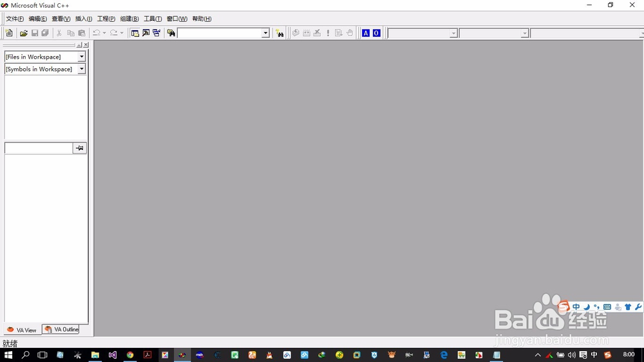This screenshot has height=362, width=644.
Task: Cut selection using the scissors icon
Action: point(59,33)
